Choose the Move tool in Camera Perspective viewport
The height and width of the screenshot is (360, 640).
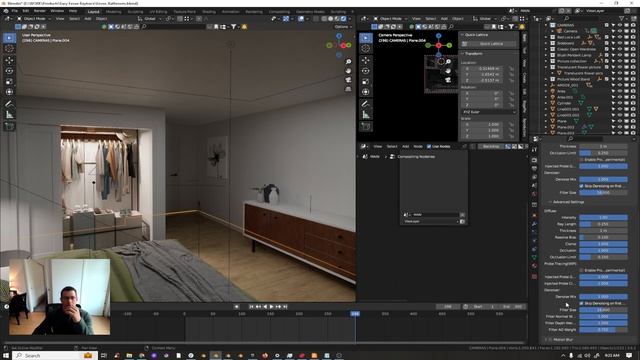tap(366, 60)
